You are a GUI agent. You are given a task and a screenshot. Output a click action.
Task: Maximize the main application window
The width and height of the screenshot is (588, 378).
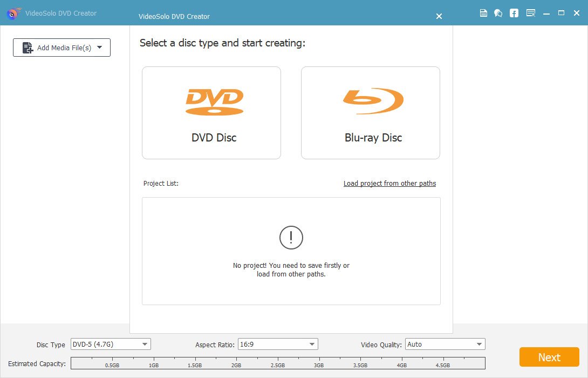[561, 13]
